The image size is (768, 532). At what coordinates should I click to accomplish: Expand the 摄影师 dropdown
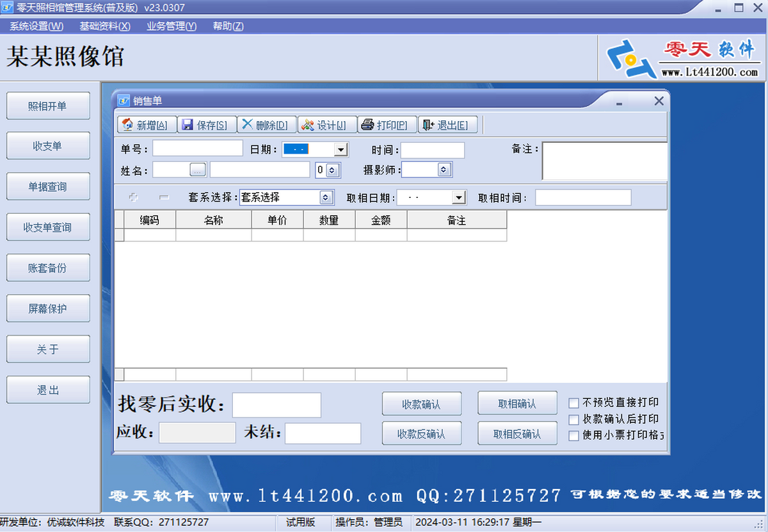pyautogui.click(x=444, y=170)
